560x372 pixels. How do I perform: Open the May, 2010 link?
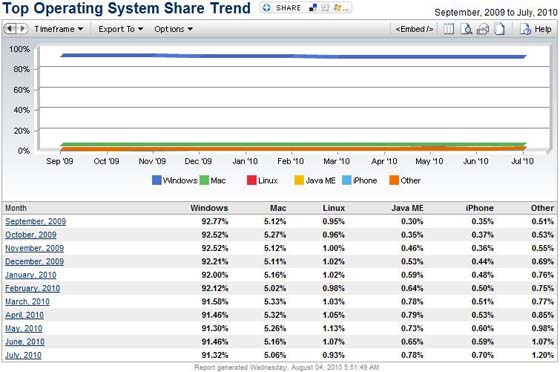pos(24,328)
